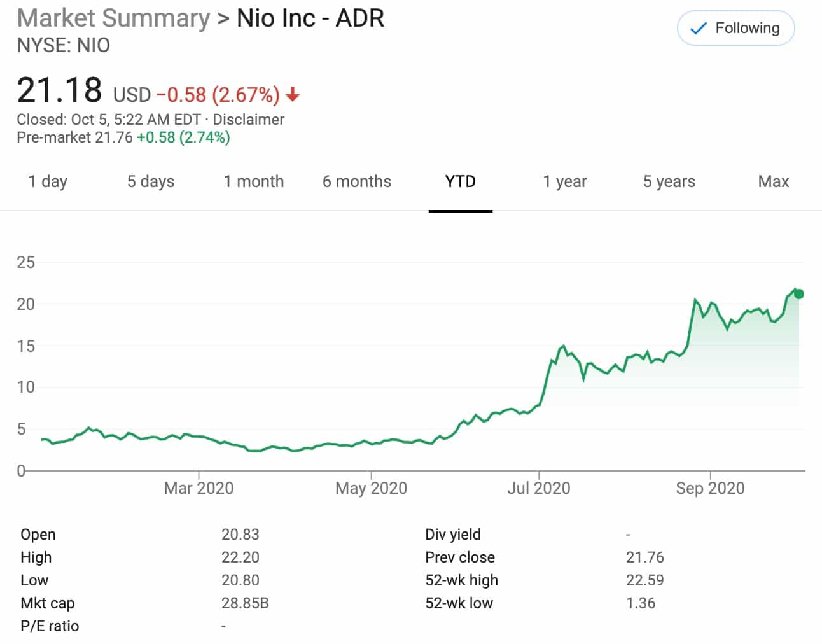Screen dimensions: 822x644
Task: Toggle the Following button
Action: coord(735,29)
